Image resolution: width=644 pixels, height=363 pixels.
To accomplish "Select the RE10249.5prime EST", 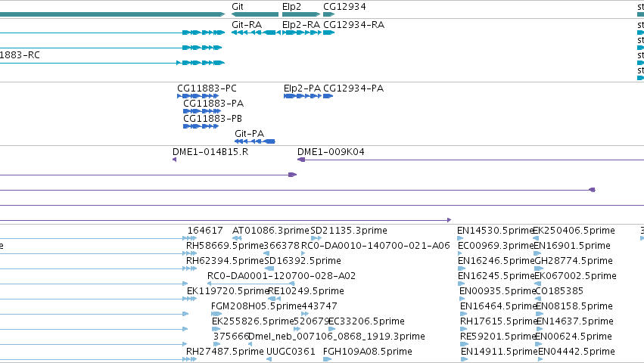I will pyautogui.click(x=306, y=292).
